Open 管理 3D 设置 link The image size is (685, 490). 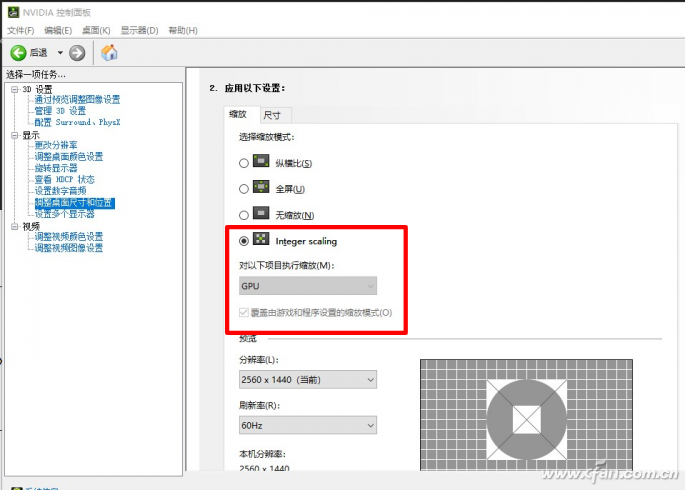[x=60, y=111]
